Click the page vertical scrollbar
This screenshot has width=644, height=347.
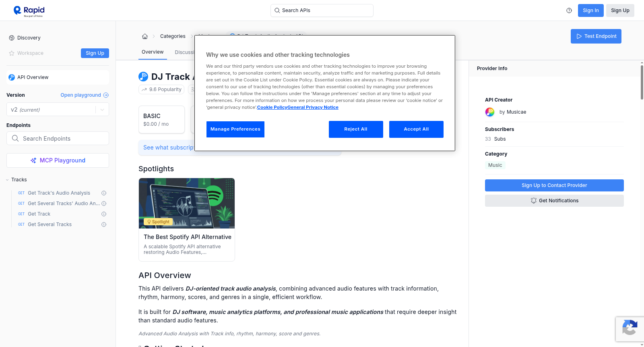(x=642, y=82)
